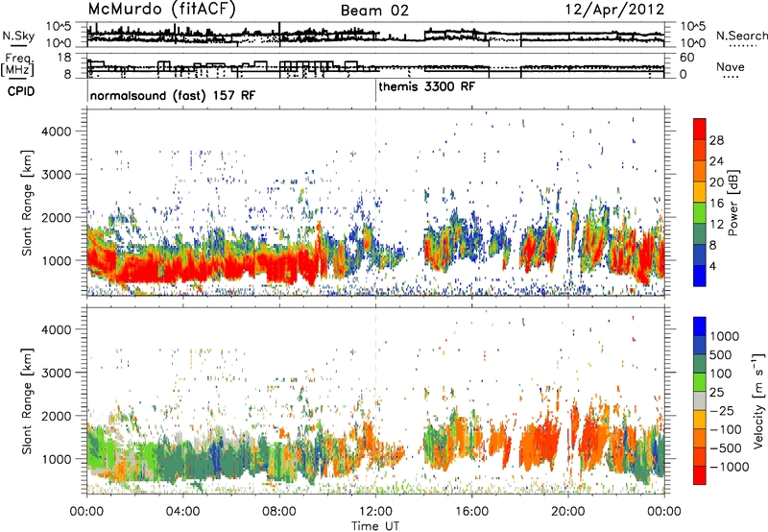The height and width of the screenshot is (532, 768).
Task: Select the "CPID" row label
Action: click(21, 91)
